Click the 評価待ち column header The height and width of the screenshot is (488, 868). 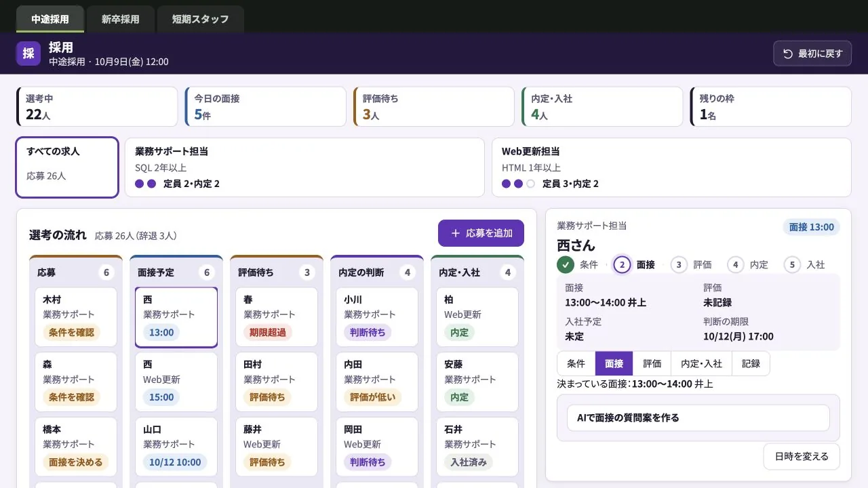[x=277, y=272]
